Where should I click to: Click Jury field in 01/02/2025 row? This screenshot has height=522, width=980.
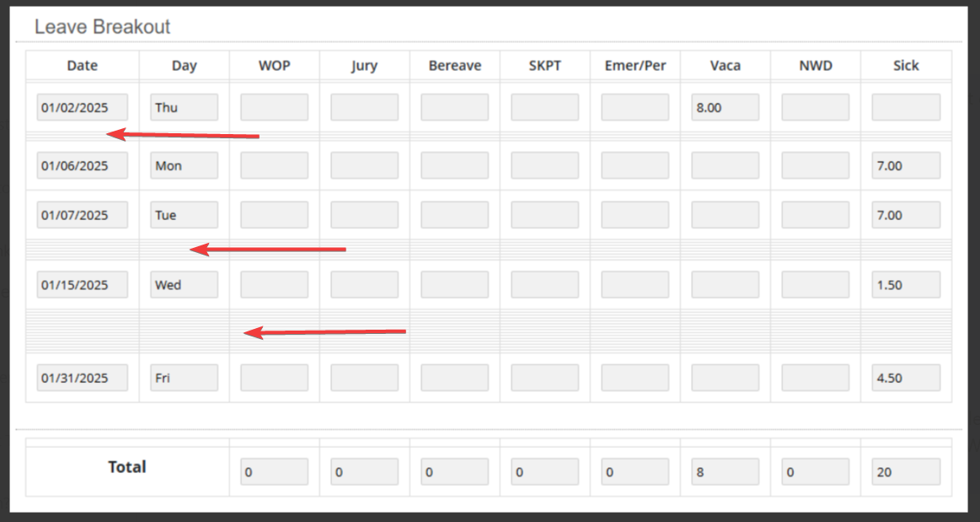click(364, 108)
